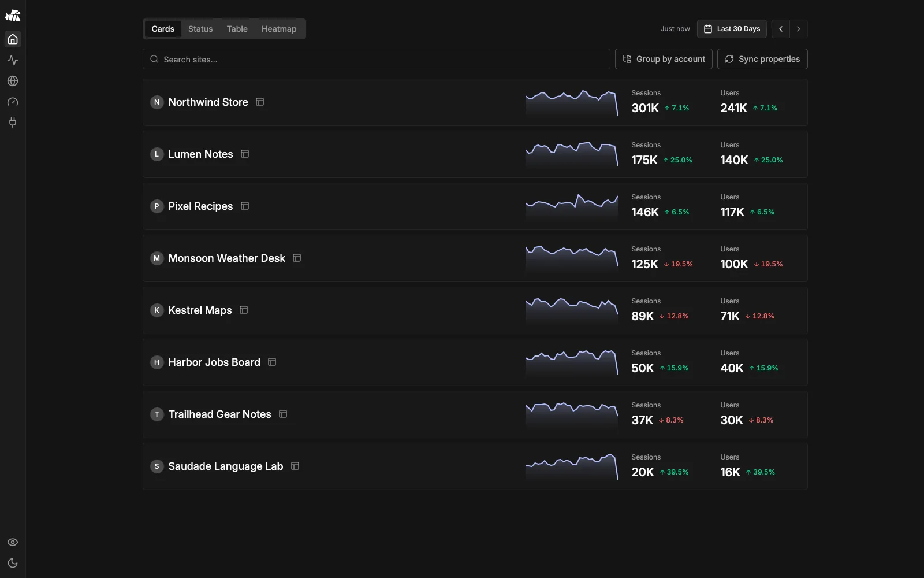
Task: Open the globe icon in the sidebar
Action: [13, 81]
